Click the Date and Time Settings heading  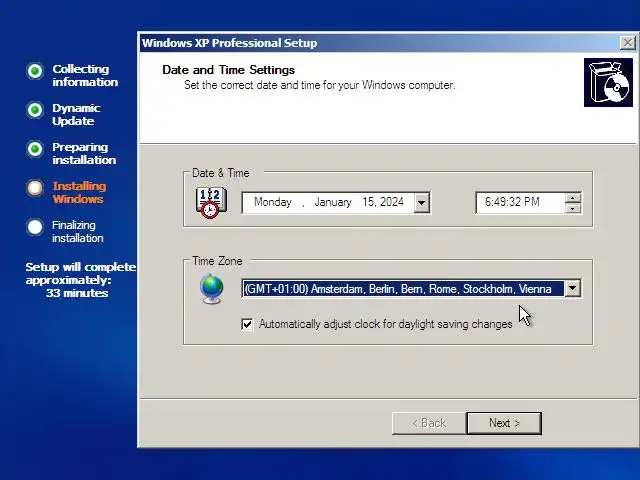pyautogui.click(x=228, y=70)
